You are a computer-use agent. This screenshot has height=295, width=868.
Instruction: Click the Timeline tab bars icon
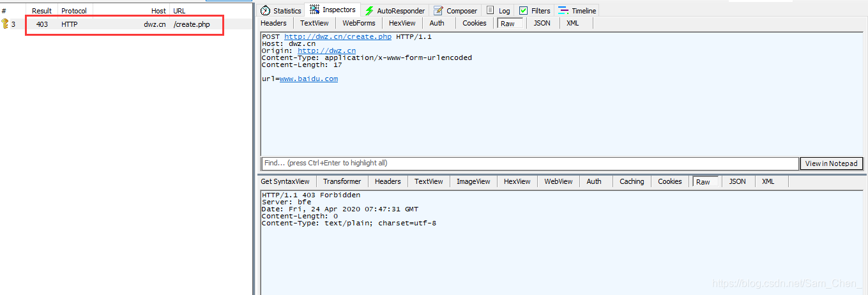[563, 11]
